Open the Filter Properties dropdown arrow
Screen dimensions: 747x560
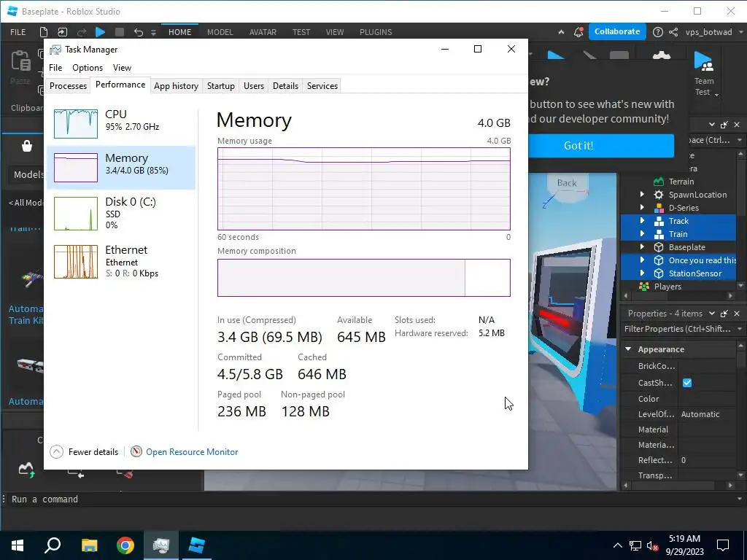point(740,329)
